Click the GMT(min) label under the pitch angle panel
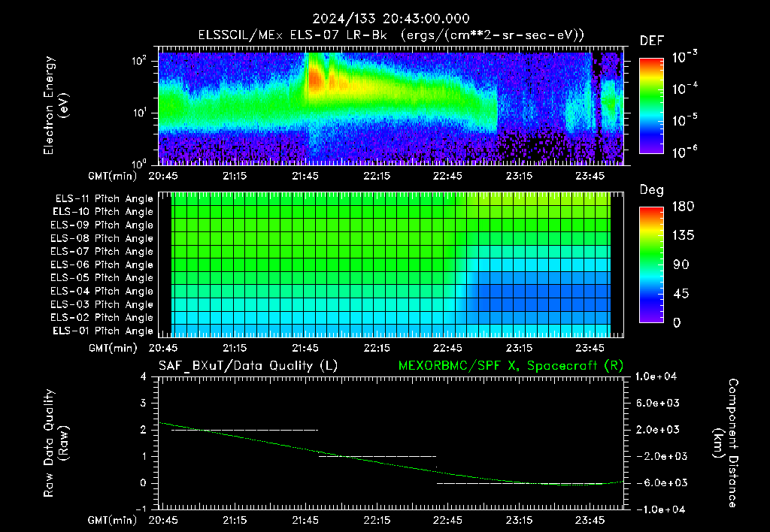 pos(113,349)
